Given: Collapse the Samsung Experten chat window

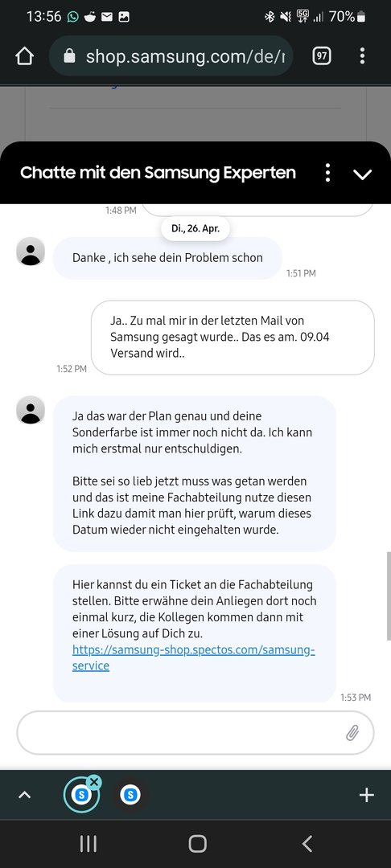Looking at the screenshot, I should point(363,174).
